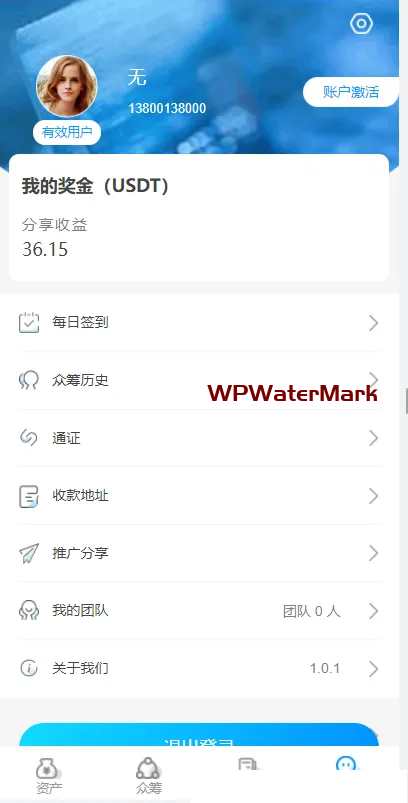Screen dimensions: 408x803
Task: Click the 众筹历史 crowdfunding history icon
Action: coord(29,381)
